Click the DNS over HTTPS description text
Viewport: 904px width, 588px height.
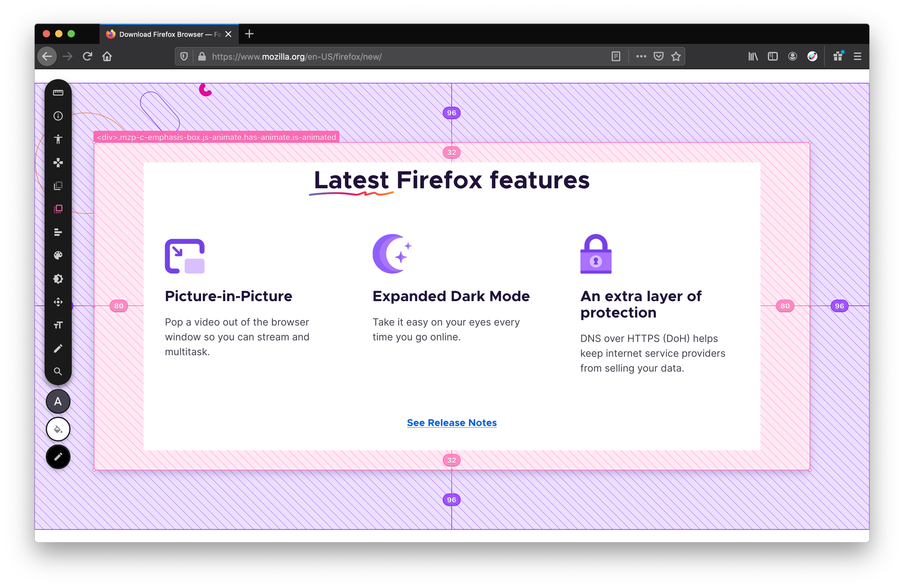click(653, 353)
